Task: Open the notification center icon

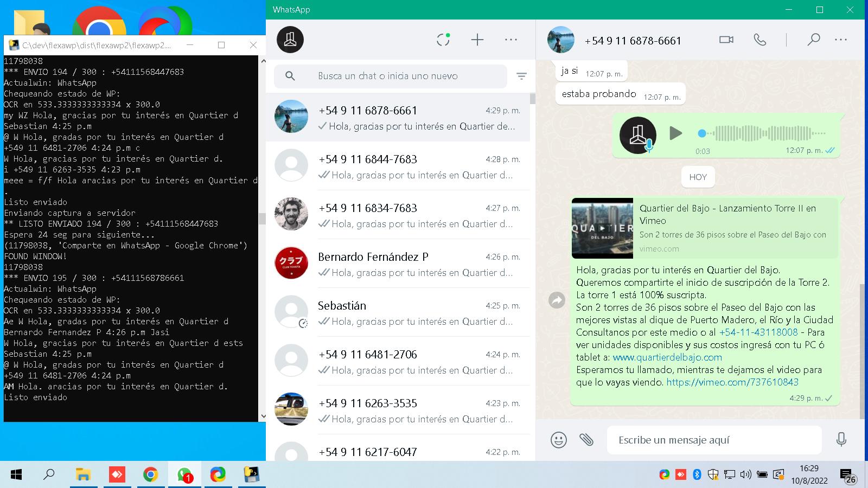Action: [848, 476]
